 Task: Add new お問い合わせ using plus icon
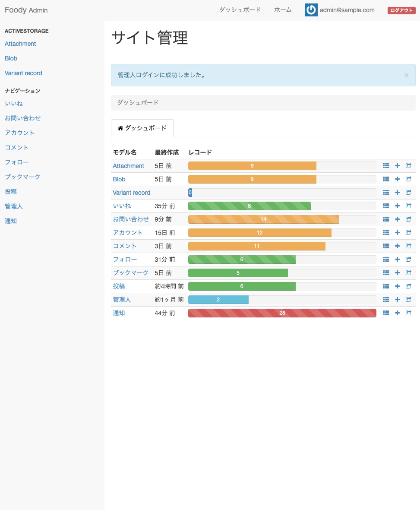pos(397,219)
